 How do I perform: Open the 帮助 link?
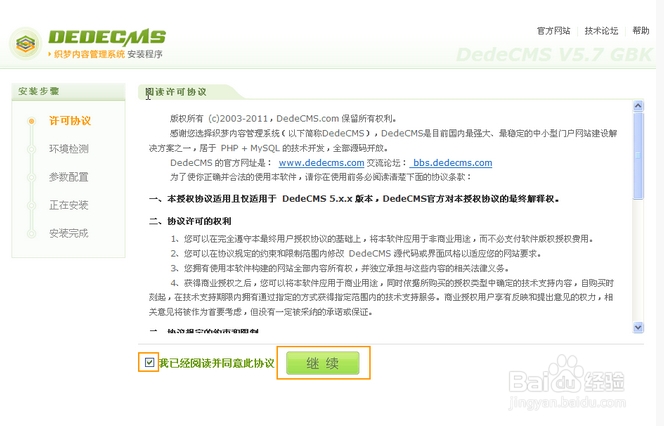(x=641, y=30)
